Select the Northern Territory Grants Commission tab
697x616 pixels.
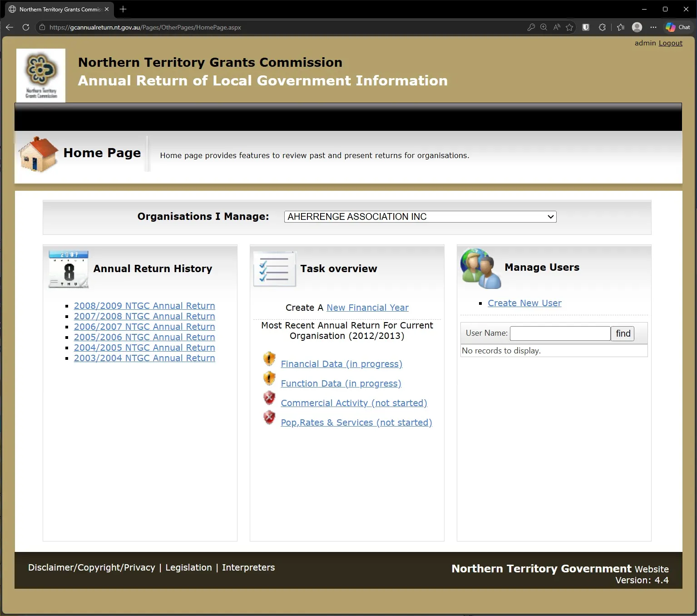[59, 9]
